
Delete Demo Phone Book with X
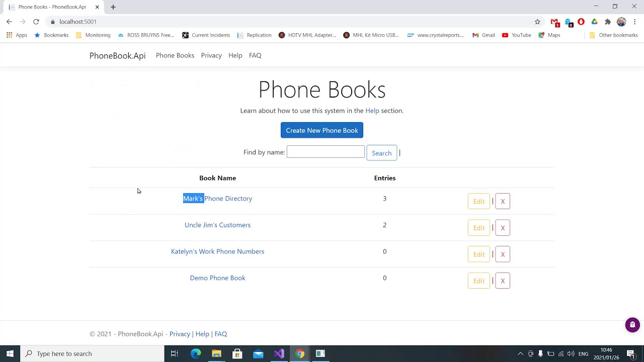(503, 281)
